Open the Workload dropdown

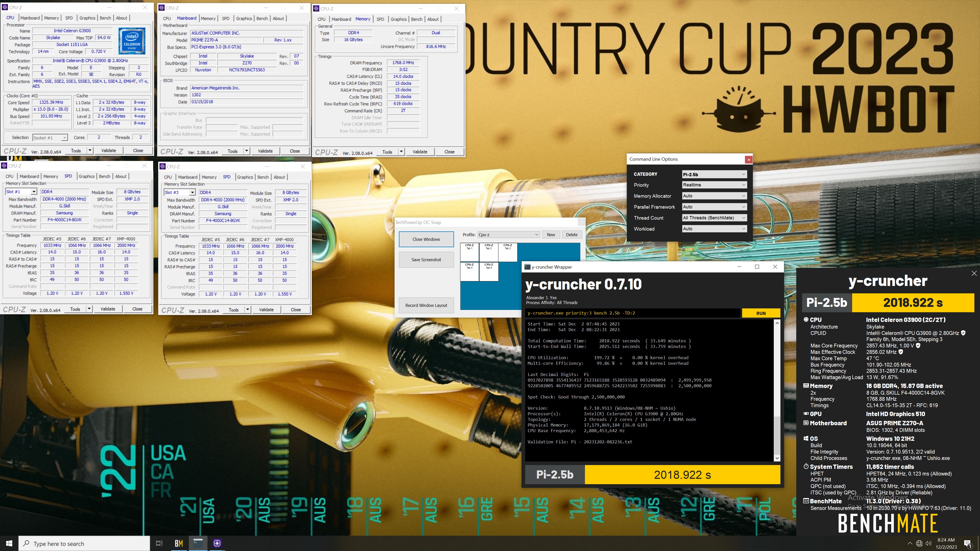tap(714, 229)
